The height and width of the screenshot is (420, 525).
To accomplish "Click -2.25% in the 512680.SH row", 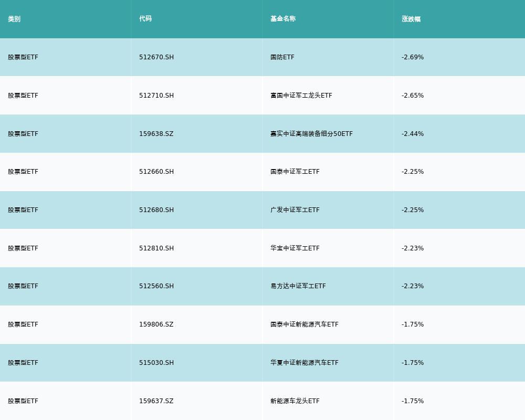I will pos(413,210).
